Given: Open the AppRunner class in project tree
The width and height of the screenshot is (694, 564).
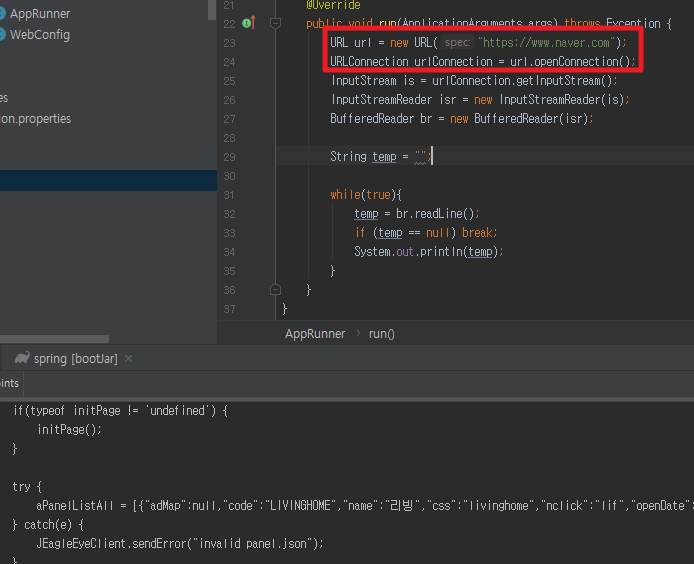Looking at the screenshot, I should point(40,14).
